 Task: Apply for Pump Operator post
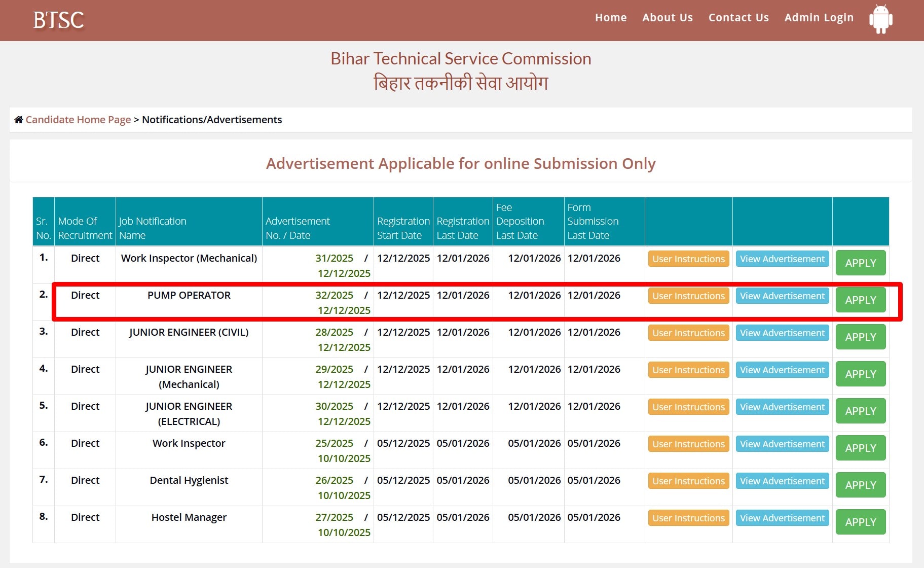[860, 300]
